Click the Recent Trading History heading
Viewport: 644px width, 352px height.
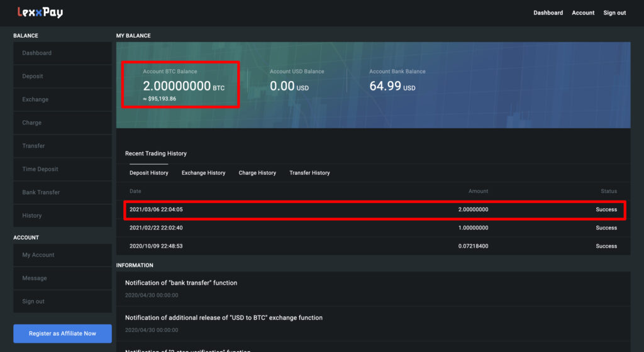[156, 153]
